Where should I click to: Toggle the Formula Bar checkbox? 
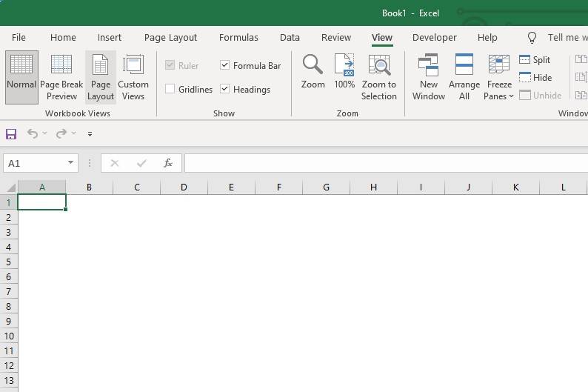[x=225, y=65]
